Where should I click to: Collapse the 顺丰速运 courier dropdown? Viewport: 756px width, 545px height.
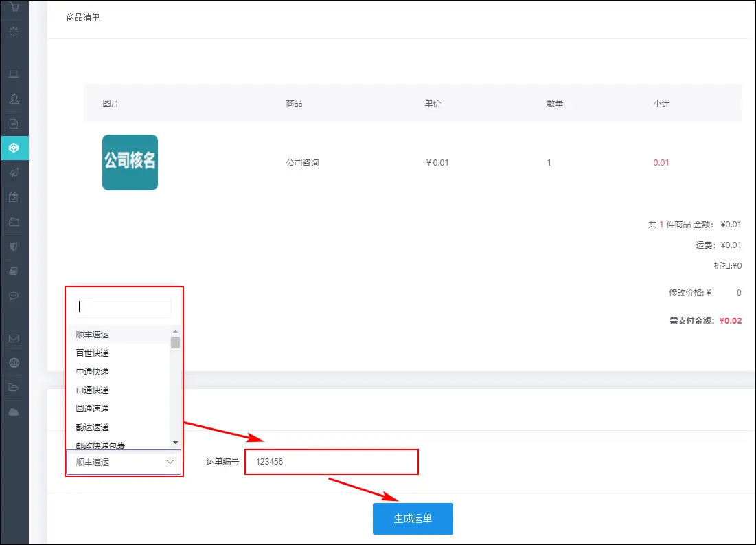tap(124, 463)
